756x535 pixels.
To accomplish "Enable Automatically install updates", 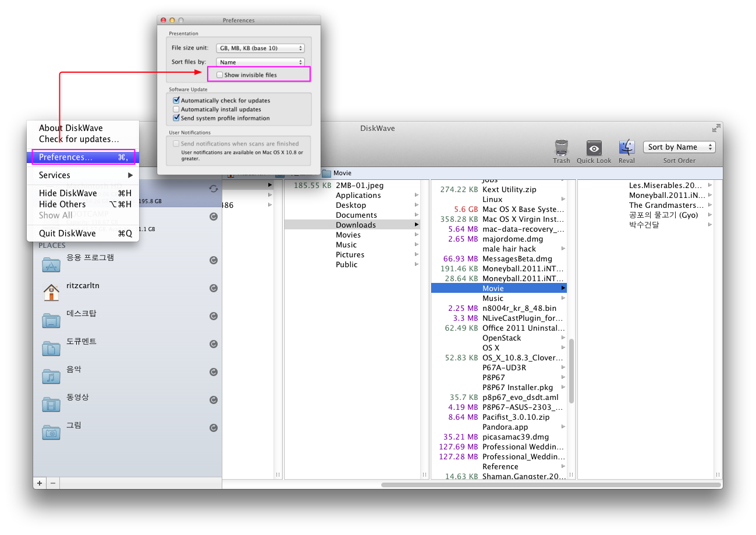I will tap(176, 109).
